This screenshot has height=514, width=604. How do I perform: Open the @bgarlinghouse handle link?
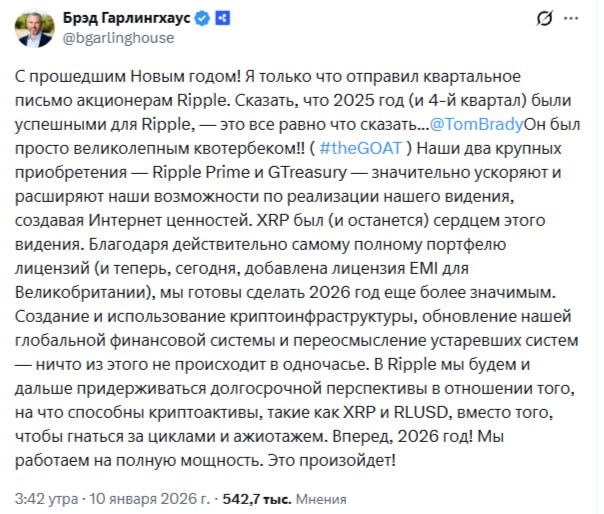click(120, 37)
